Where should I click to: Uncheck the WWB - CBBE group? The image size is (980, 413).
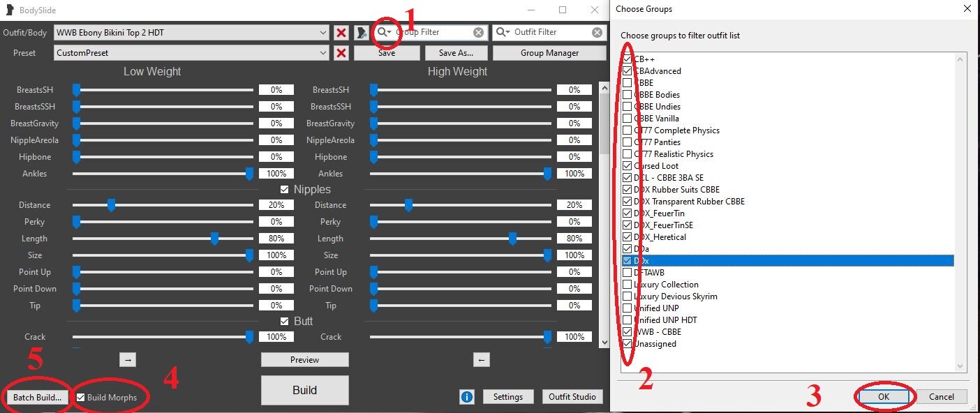pyautogui.click(x=628, y=332)
